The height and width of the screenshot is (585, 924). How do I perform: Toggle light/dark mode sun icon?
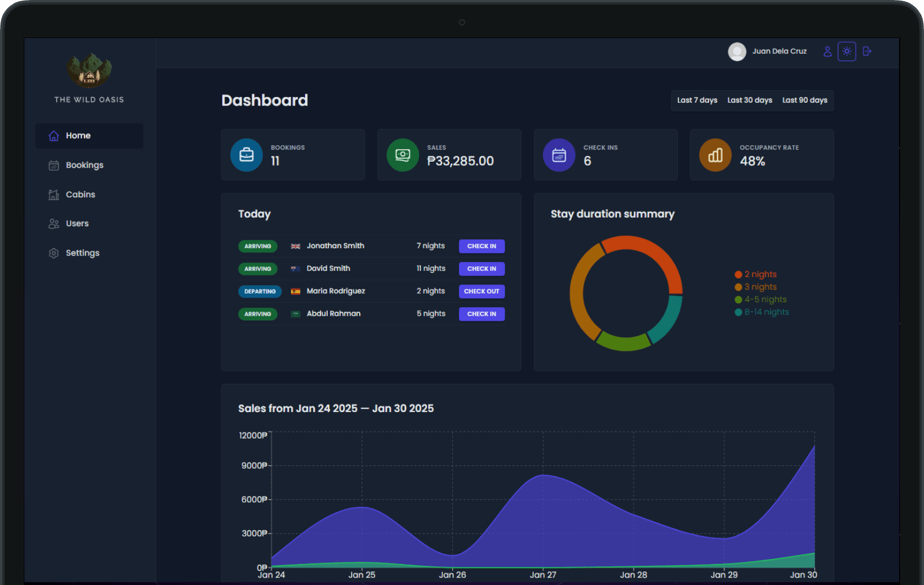pos(846,52)
